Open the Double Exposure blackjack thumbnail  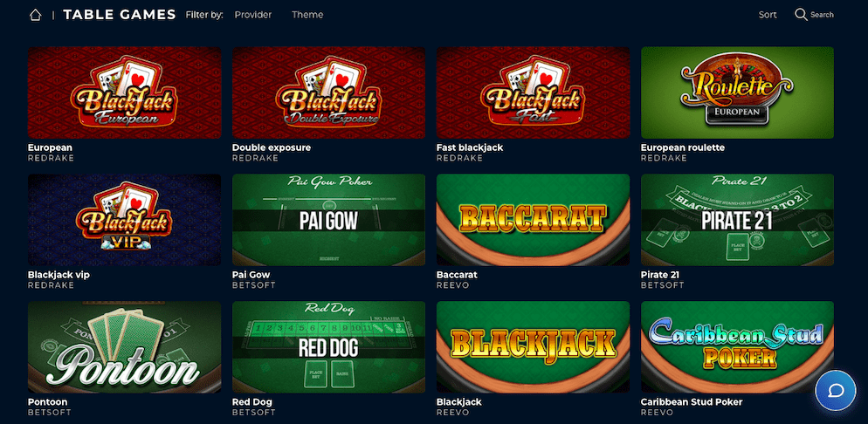pyautogui.click(x=329, y=92)
